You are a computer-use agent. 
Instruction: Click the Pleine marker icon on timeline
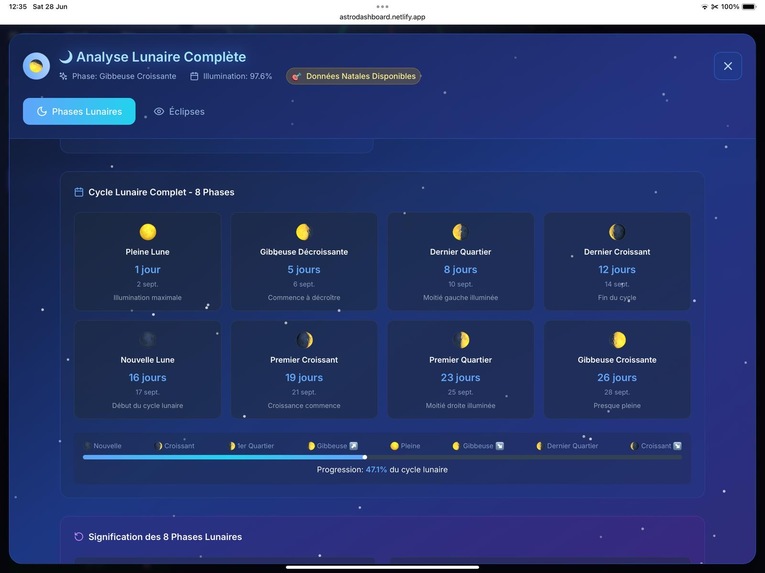click(x=394, y=446)
